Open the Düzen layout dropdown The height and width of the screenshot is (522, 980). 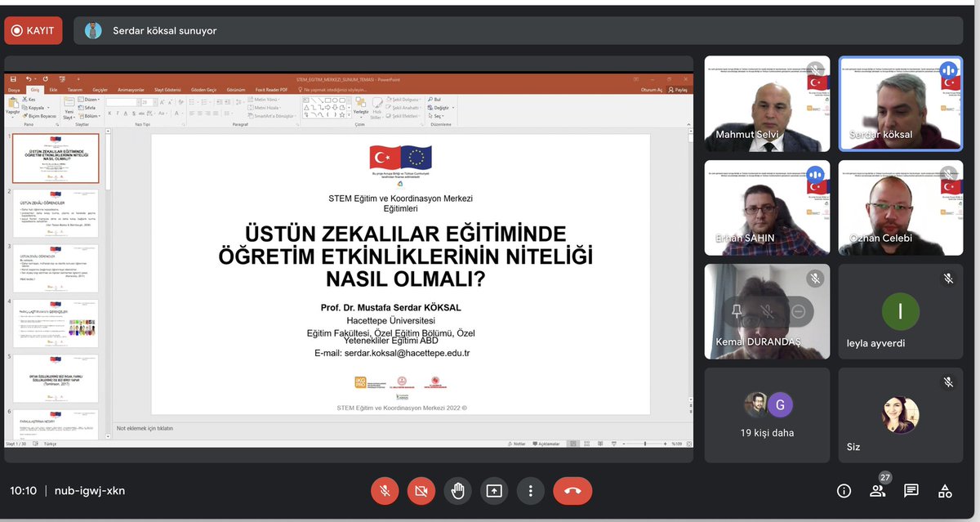[x=90, y=100]
